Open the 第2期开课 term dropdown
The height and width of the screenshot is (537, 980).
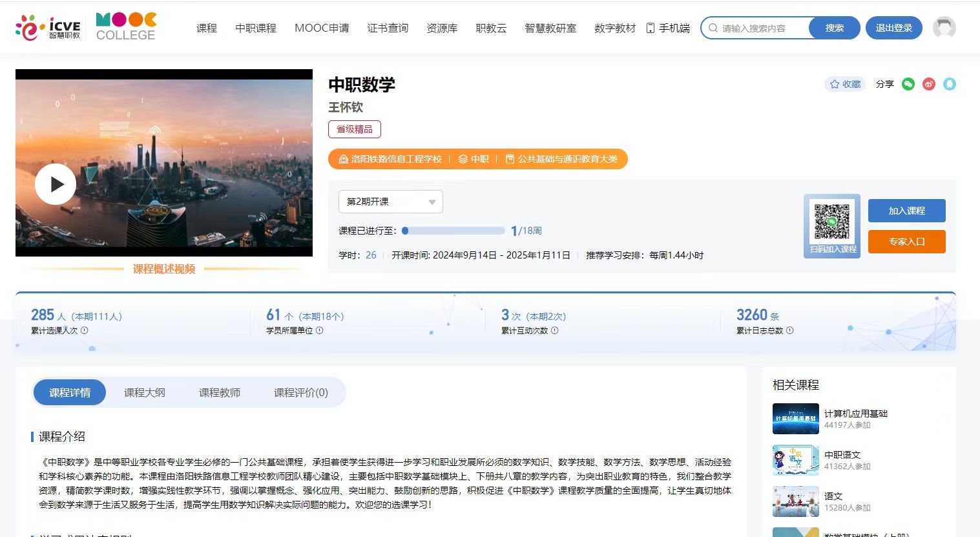390,202
